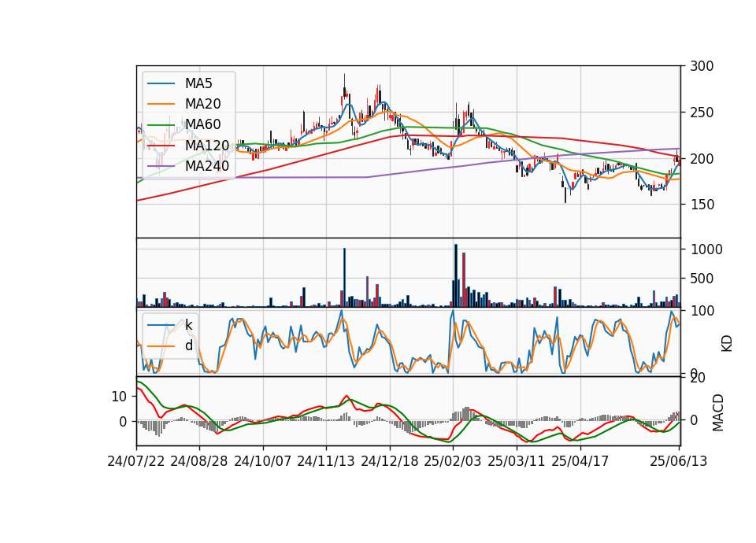Click the orange MA20 legend line sample
The image size is (756, 543).
[161, 104]
